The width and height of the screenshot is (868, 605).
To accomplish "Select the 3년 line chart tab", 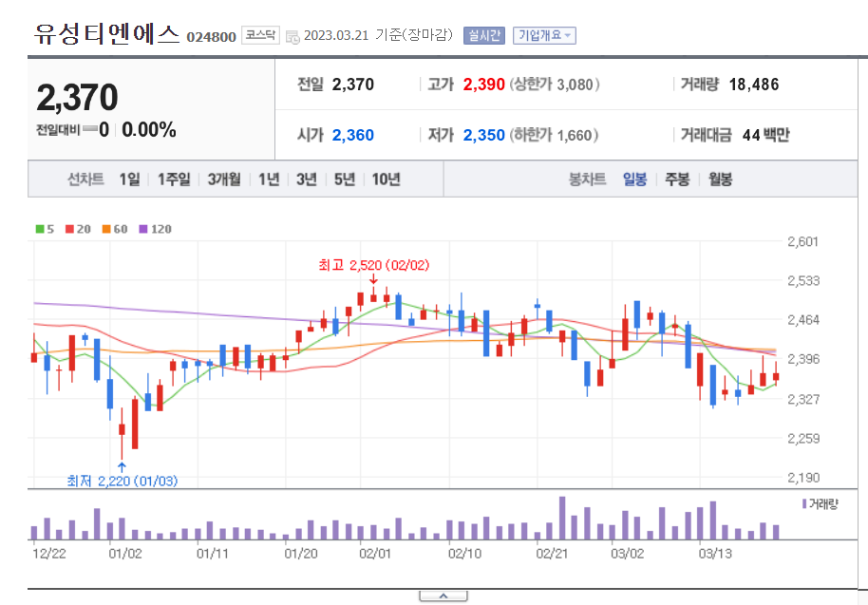I will tap(306, 180).
